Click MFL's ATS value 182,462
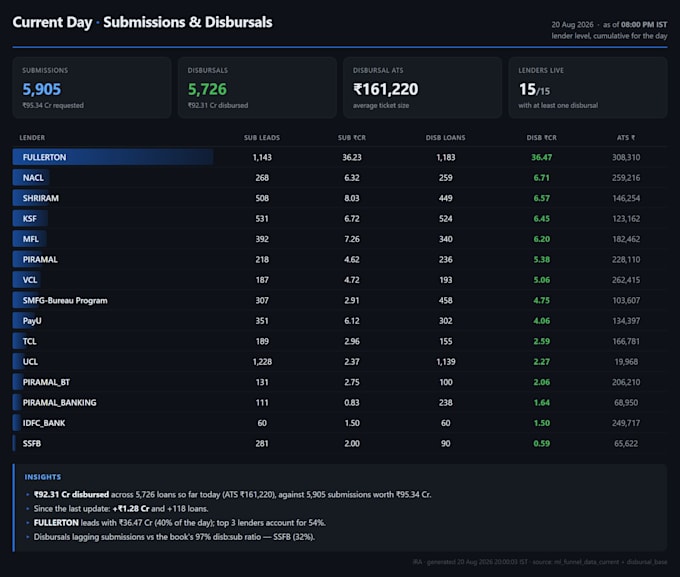680x577 pixels. [626, 239]
